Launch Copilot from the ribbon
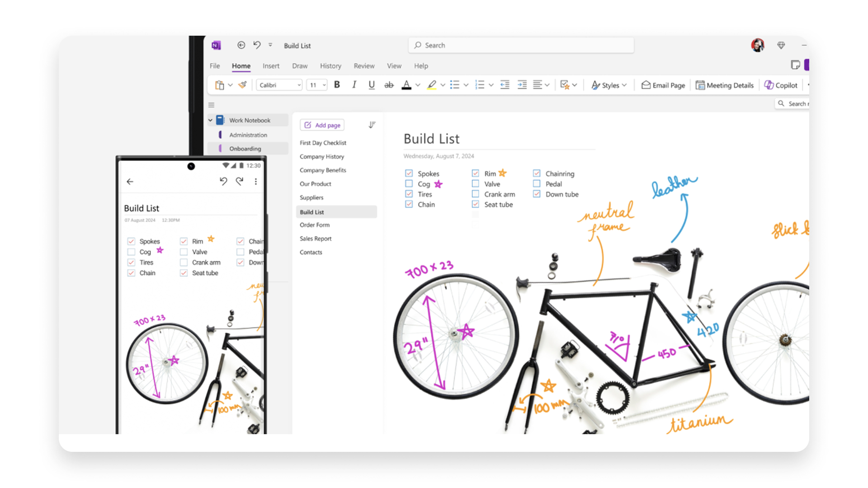The width and height of the screenshot is (868, 488). tap(781, 85)
